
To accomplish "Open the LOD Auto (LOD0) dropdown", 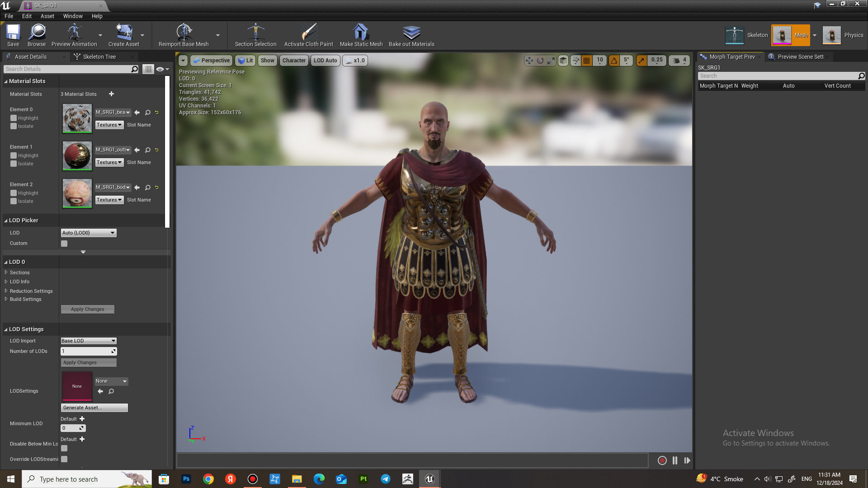I will (89, 233).
